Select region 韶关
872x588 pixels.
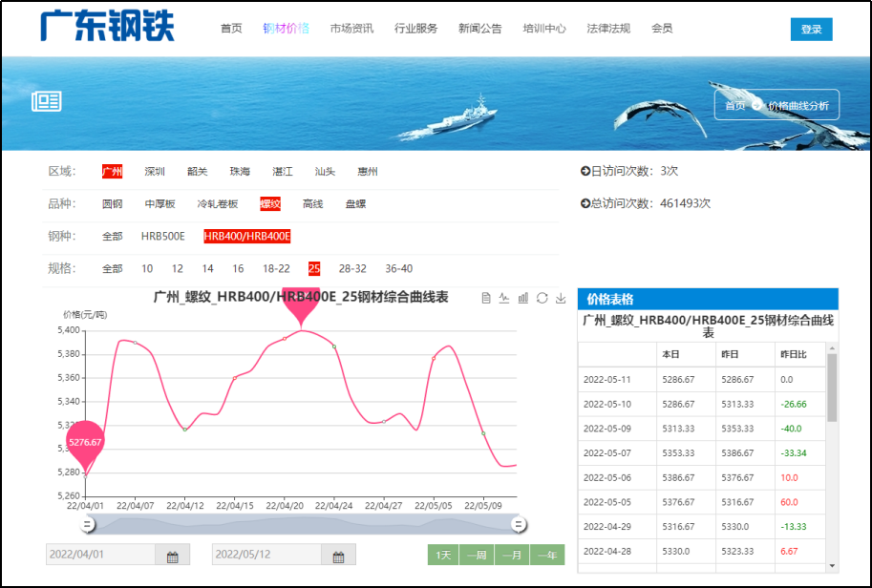[198, 171]
